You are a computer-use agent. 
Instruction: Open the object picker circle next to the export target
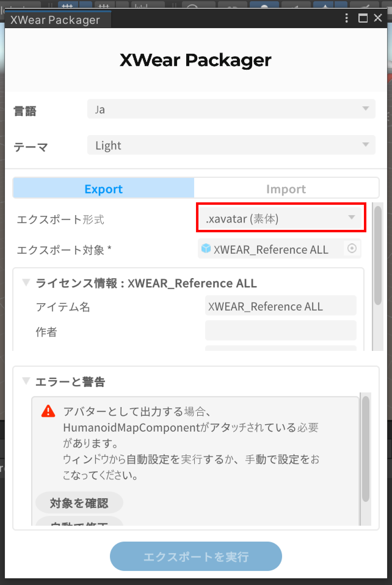click(352, 248)
